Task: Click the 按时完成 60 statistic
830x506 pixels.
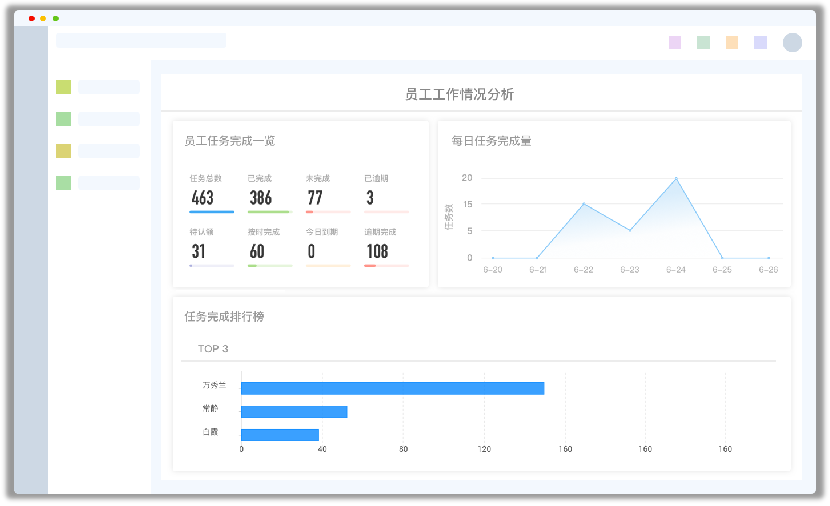Action: [258, 251]
